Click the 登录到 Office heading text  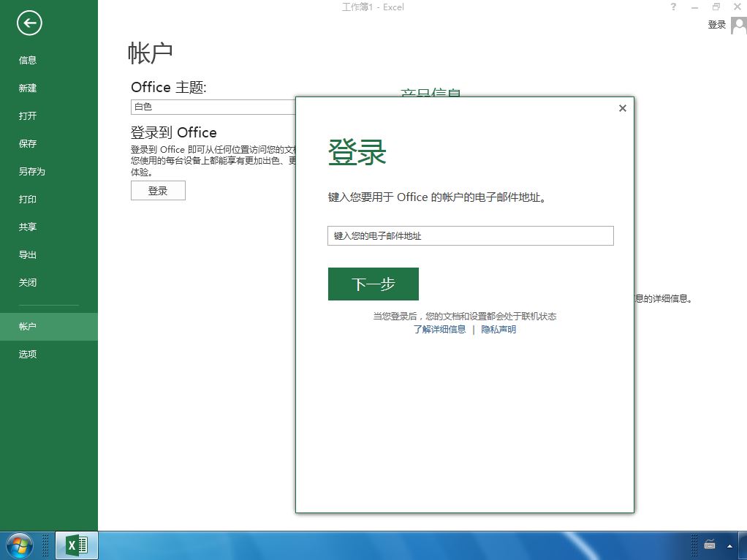point(173,132)
